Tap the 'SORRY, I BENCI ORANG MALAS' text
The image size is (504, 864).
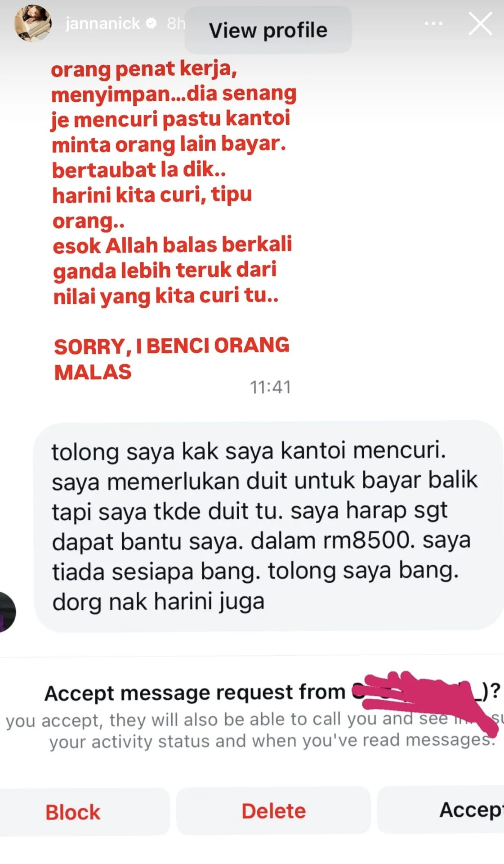coord(172,359)
